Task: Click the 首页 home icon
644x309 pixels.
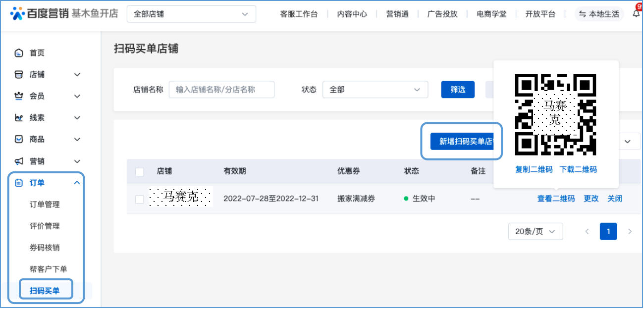Action: (19, 53)
